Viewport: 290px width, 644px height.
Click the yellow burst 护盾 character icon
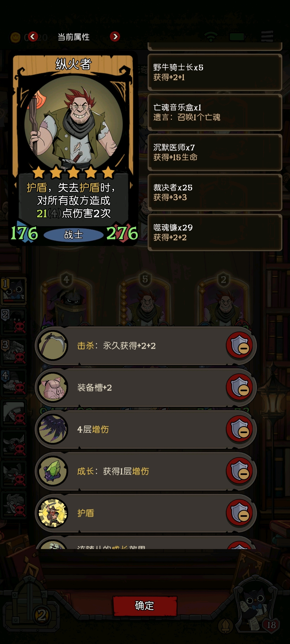[53, 513]
